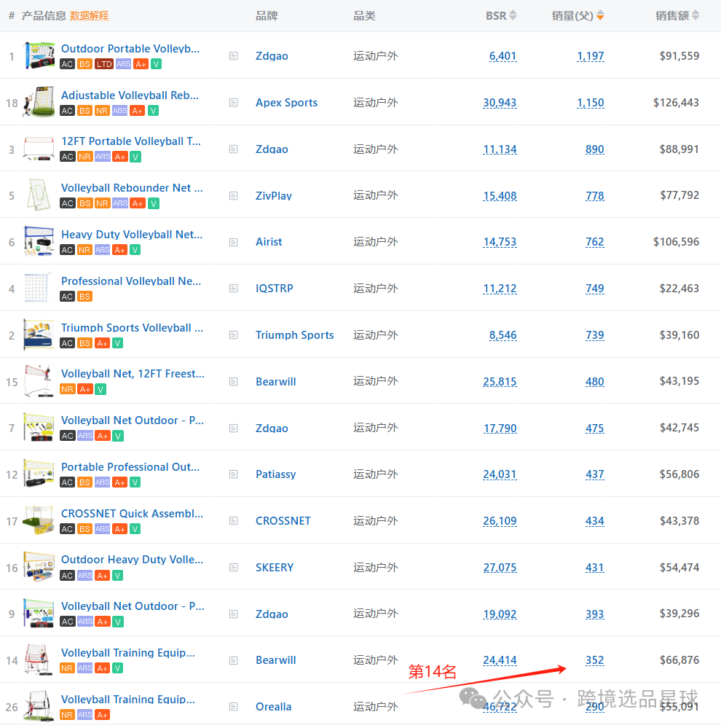Click BSR value 30,943
Screen dimensions: 721x728
click(500, 103)
